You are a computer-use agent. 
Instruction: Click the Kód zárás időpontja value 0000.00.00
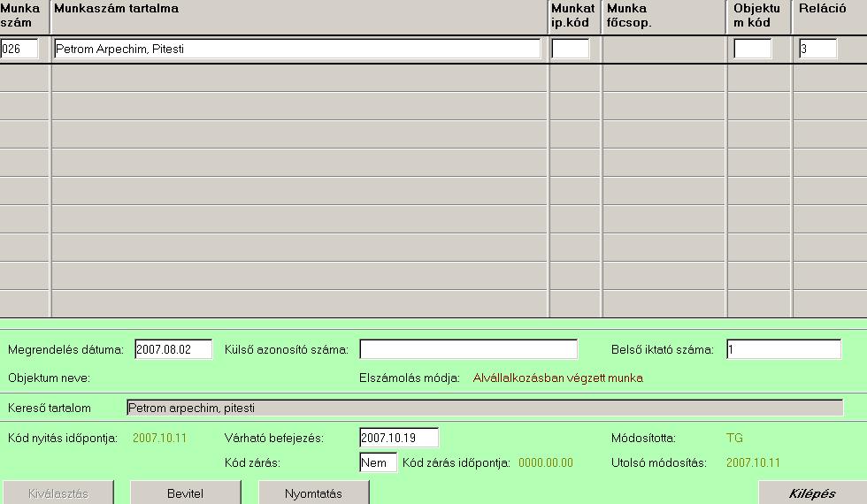pos(546,463)
